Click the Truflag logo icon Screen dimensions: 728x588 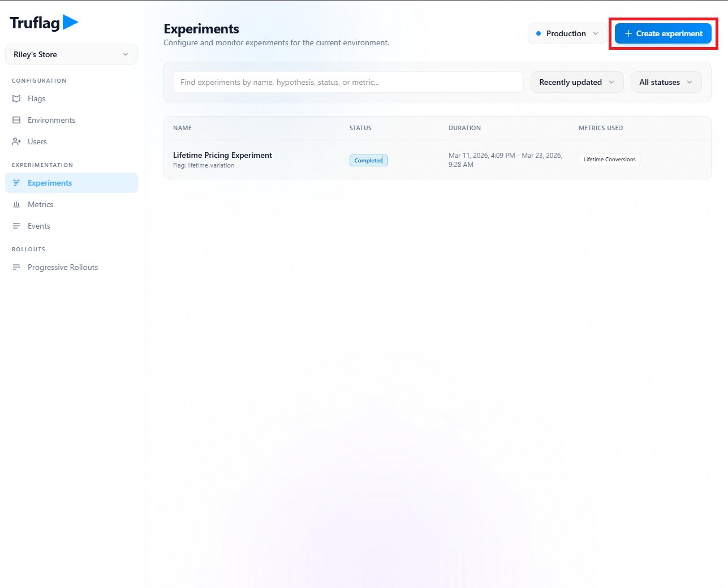pyautogui.click(x=70, y=22)
